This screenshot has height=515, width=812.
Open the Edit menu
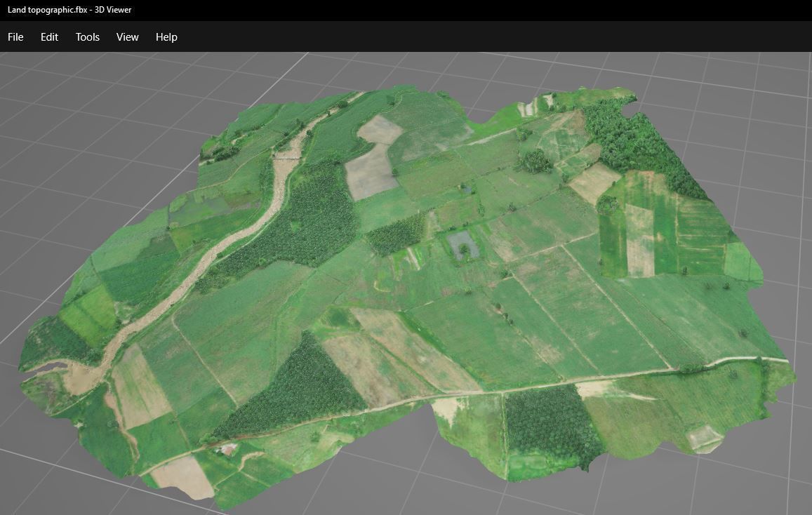point(49,36)
